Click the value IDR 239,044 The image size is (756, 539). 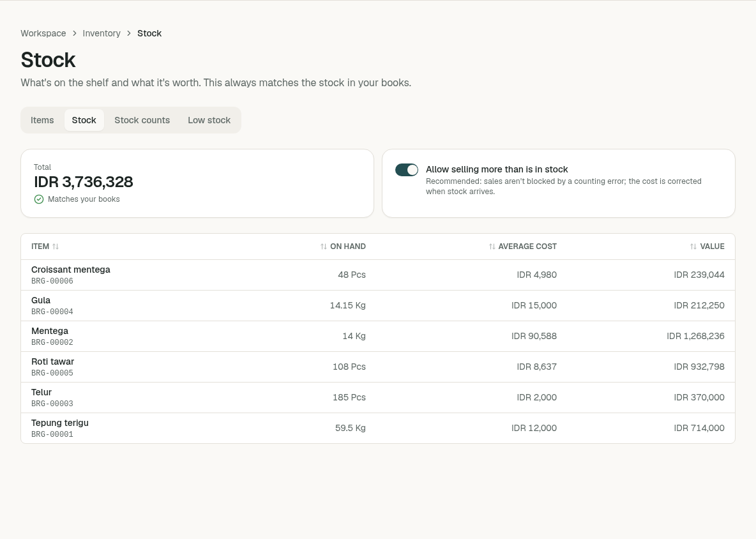point(699,275)
